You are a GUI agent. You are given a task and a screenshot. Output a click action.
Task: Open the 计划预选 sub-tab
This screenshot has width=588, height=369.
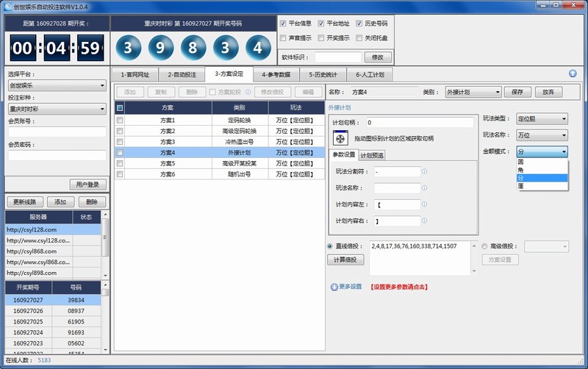[372, 155]
